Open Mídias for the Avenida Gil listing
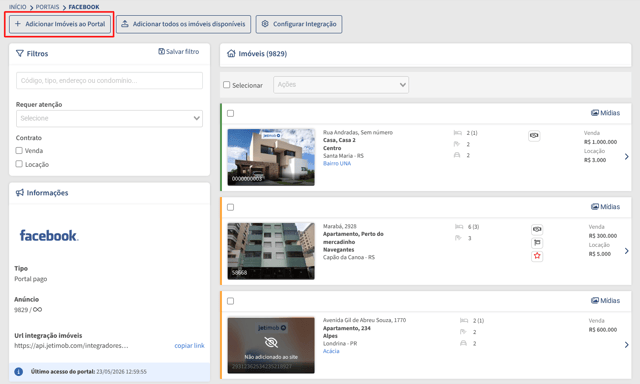Image resolution: width=640 pixels, height=384 pixels. point(605,301)
